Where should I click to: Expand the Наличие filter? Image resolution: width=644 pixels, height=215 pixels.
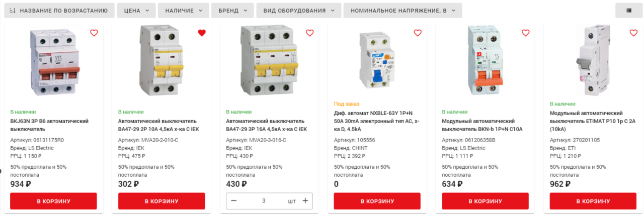184,10
